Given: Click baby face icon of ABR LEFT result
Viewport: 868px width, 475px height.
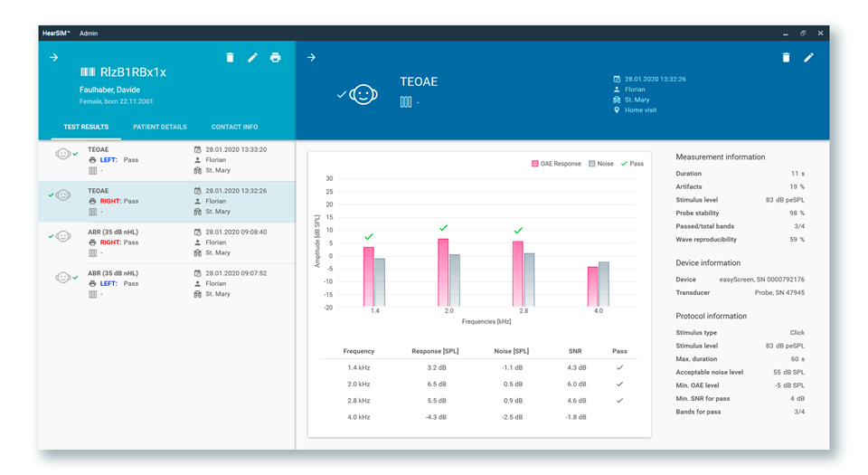Looking at the screenshot, I should (63, 278).
